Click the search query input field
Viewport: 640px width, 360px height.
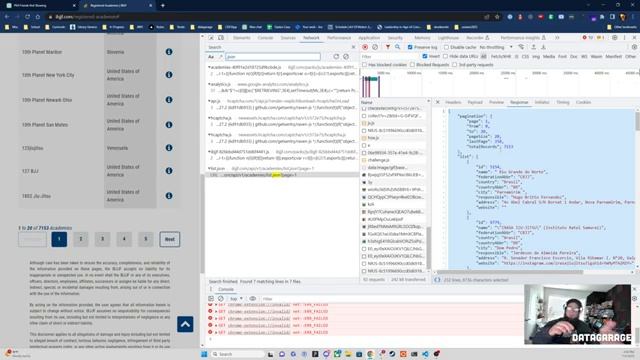(273, 57)
